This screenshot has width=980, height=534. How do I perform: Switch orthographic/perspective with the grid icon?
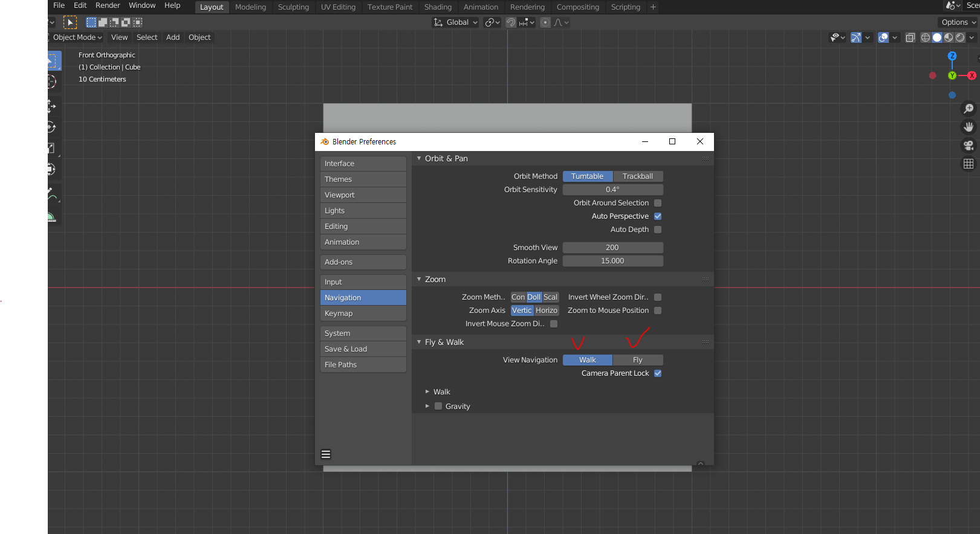coord(969,164)
